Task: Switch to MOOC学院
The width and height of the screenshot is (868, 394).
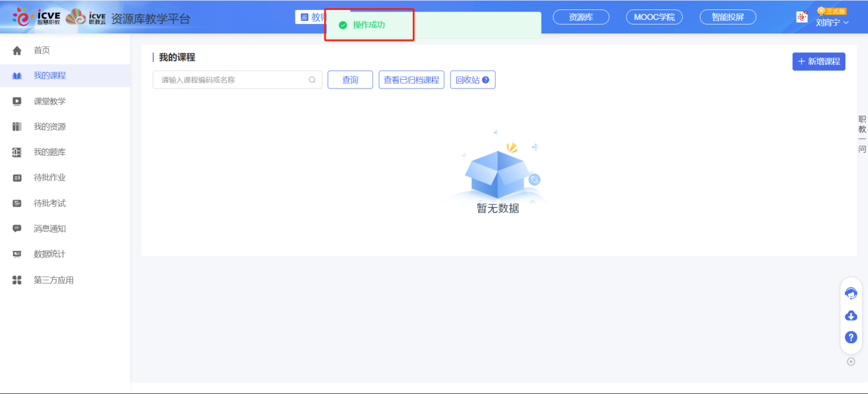Action: (655, 17)
